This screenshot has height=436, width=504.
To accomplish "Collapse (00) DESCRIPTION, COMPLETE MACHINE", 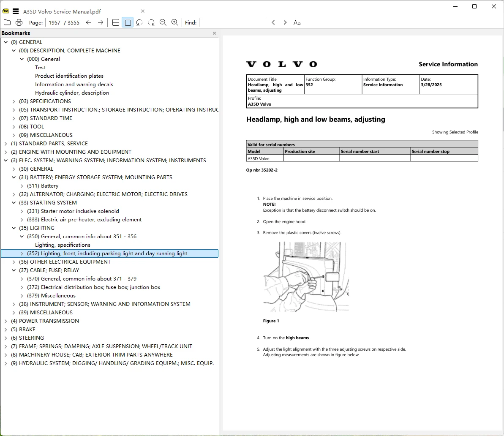I will click(14, 50).
